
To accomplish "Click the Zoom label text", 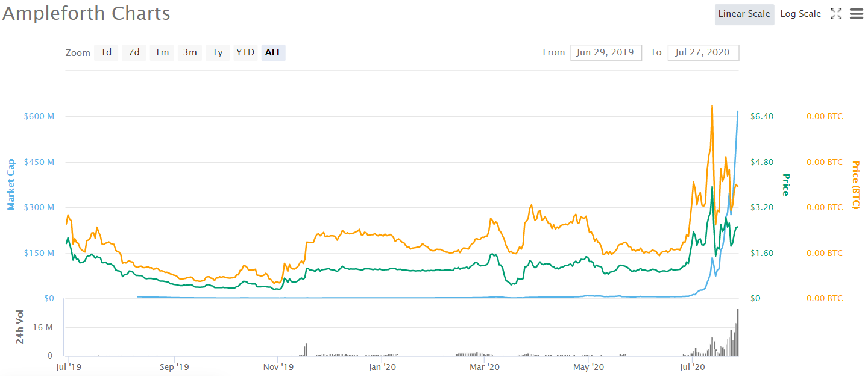I will click(78, 53).
